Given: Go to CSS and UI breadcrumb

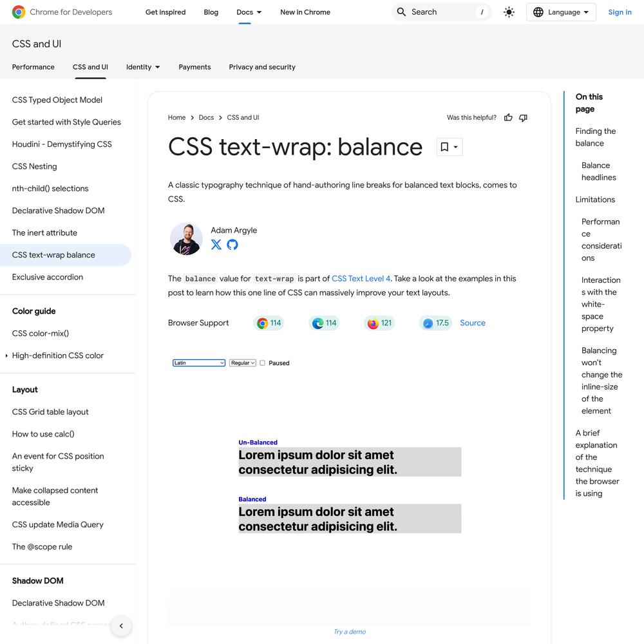Looking at the screenshot, I should (x=243, y=117).
